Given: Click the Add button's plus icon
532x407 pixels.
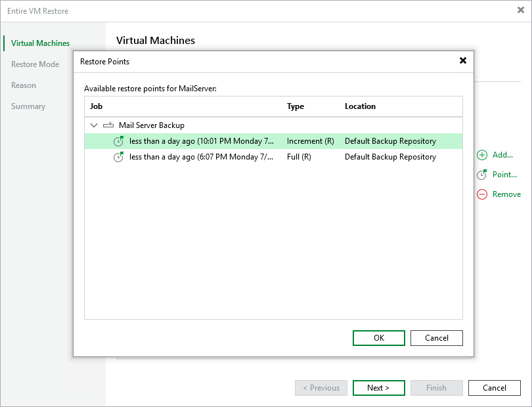Looking at the screenshot, I should (481, 155).
